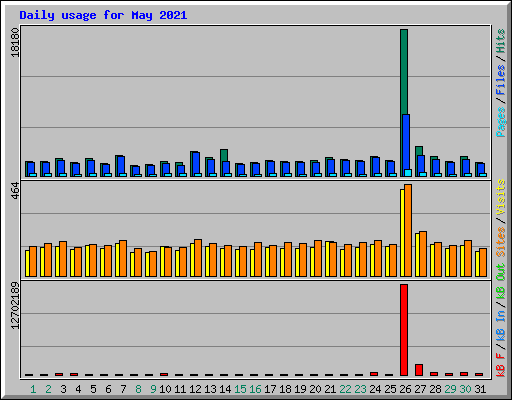Screen dimensions: 512x400
Task: Click day label 1 on the x-axis
Action: [x=33, y=389]
